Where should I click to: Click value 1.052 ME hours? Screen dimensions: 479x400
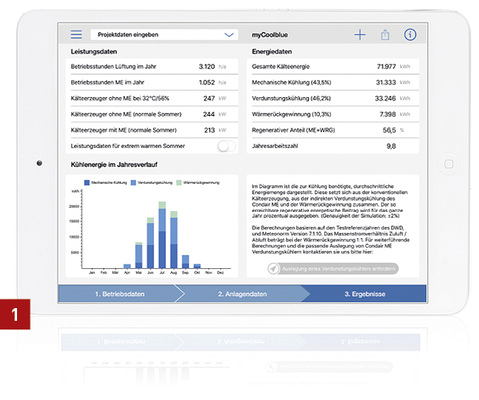207,82
